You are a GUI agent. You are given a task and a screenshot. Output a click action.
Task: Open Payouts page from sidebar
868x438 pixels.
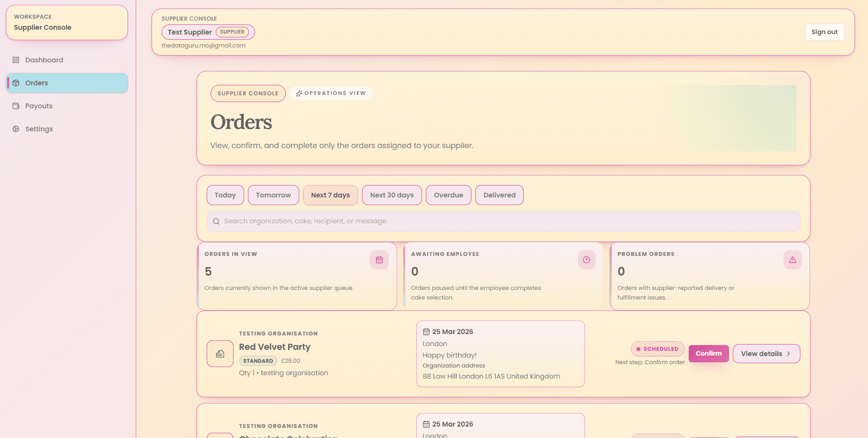39,106
